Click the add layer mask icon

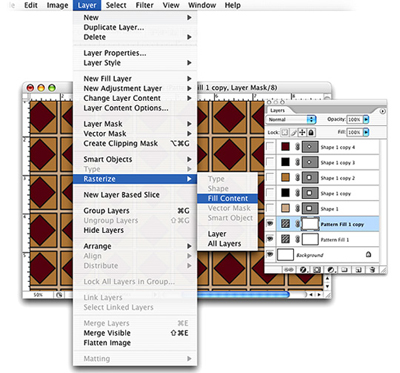(x=317, y=269)
